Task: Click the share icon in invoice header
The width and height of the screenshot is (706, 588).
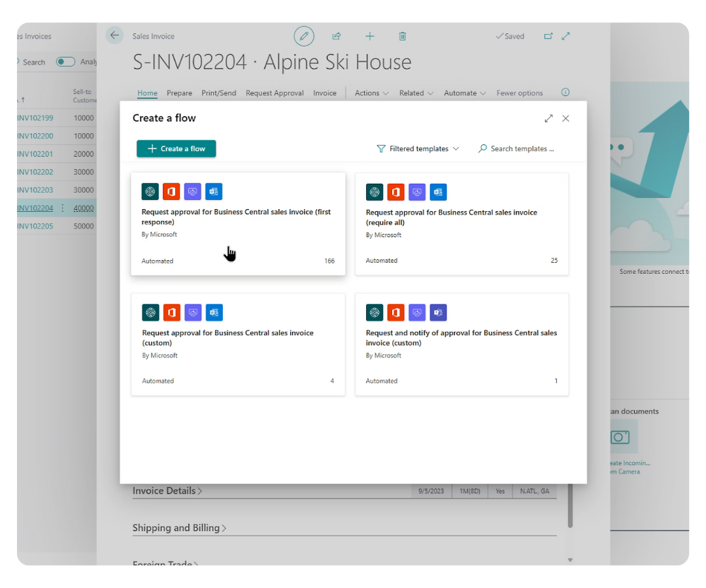Action: [x=337, y=36]
